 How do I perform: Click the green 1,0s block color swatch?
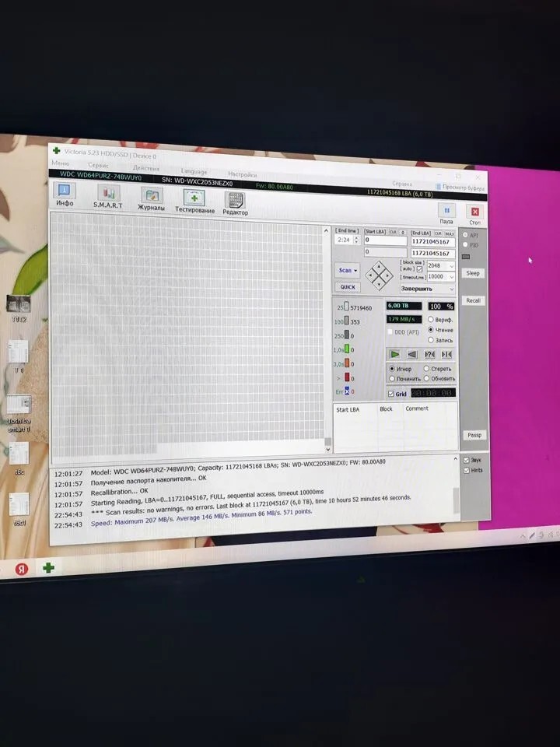click(347, 349)
